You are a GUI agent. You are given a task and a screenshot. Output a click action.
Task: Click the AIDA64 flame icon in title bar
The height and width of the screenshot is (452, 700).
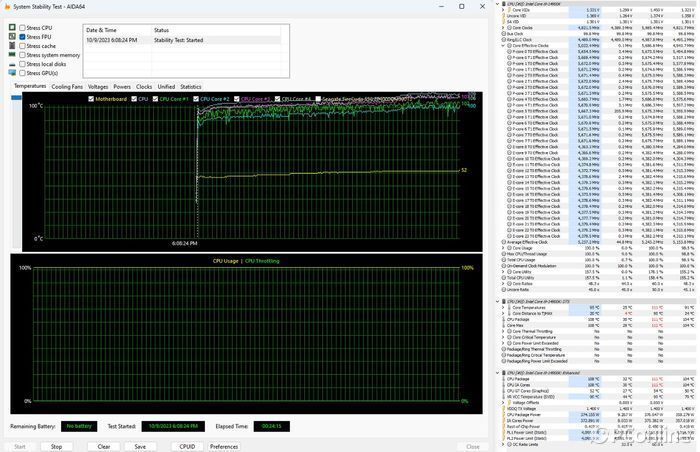(x=7, y=7)
